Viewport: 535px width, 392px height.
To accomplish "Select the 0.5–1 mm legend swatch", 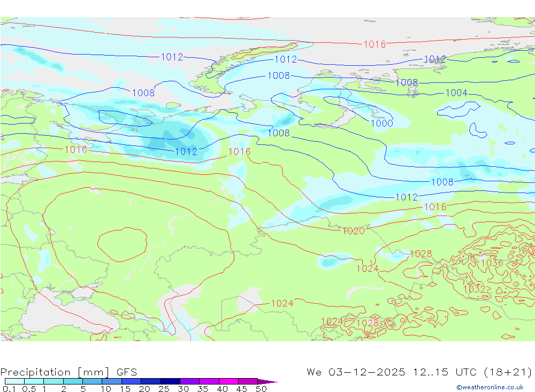I will click(34, 381).
